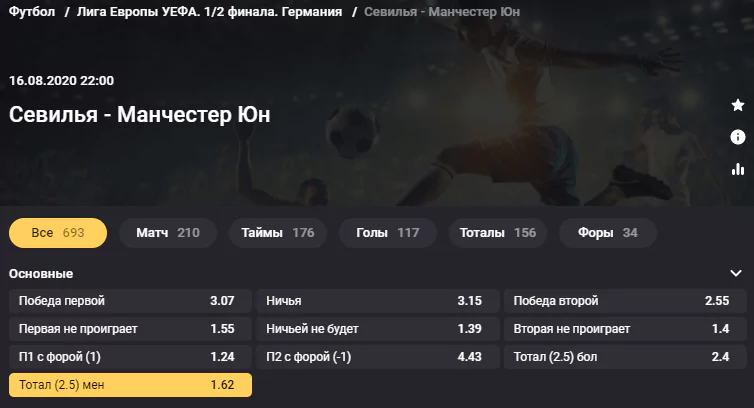Go to Футбол breadcrumb link
Viewport: 754px width, 408px height.
pos(32,12)
